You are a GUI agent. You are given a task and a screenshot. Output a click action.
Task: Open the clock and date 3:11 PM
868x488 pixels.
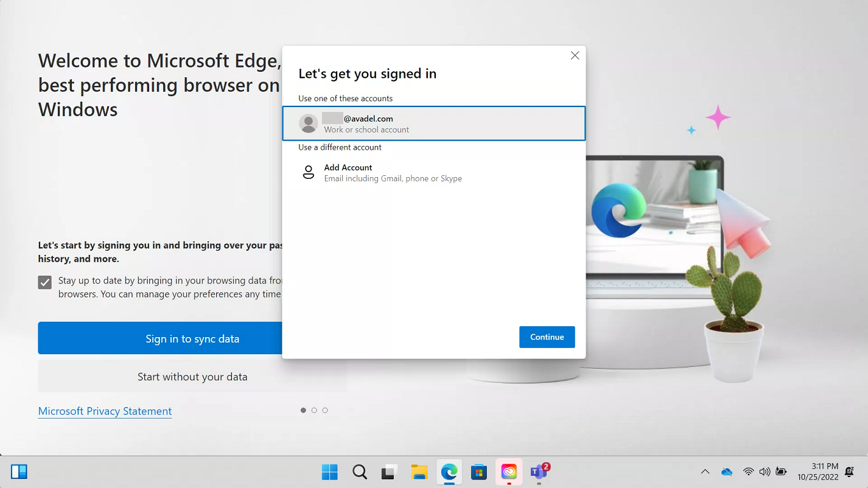(x=818, y=472)
